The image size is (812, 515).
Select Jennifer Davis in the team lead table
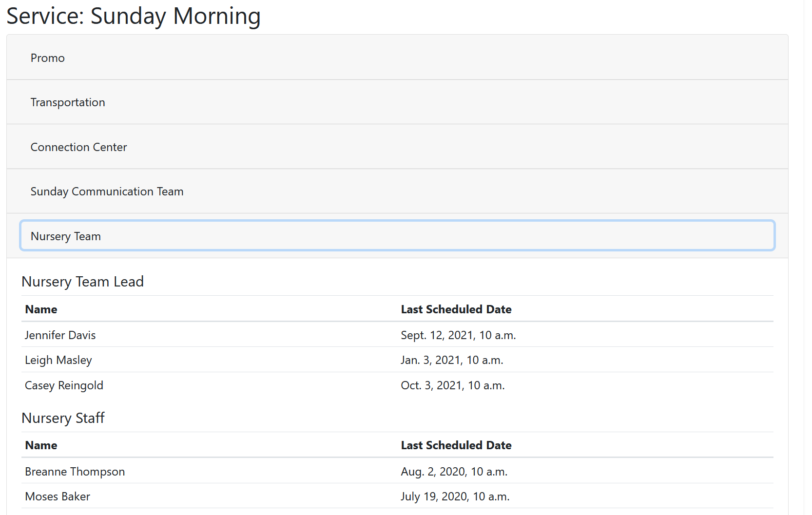pyautogui.click(x=60, y=335)
